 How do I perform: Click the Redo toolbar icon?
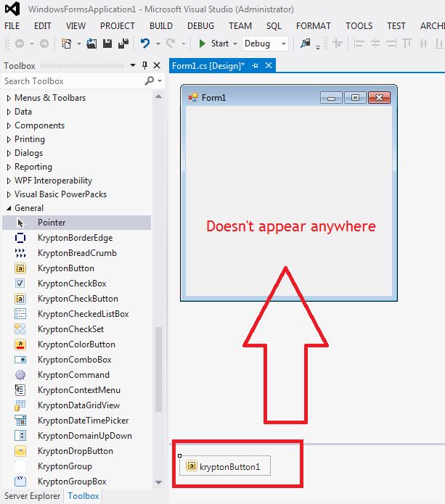171,44
